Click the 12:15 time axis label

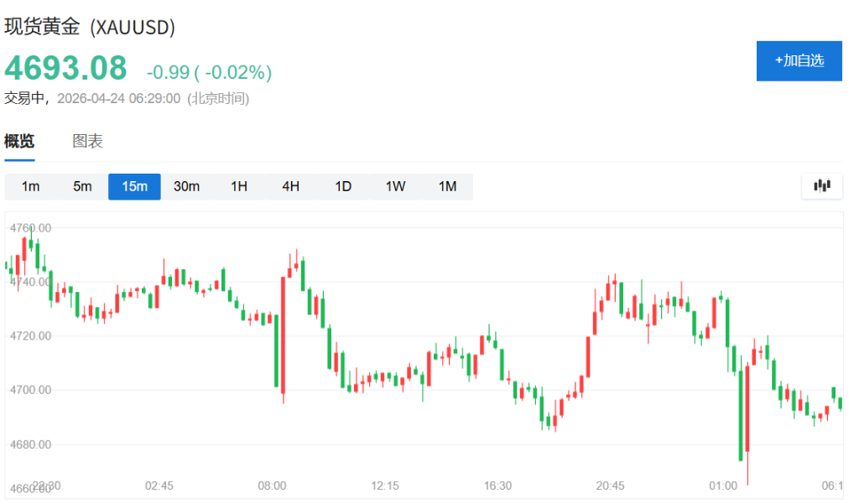tap(385, 486)
